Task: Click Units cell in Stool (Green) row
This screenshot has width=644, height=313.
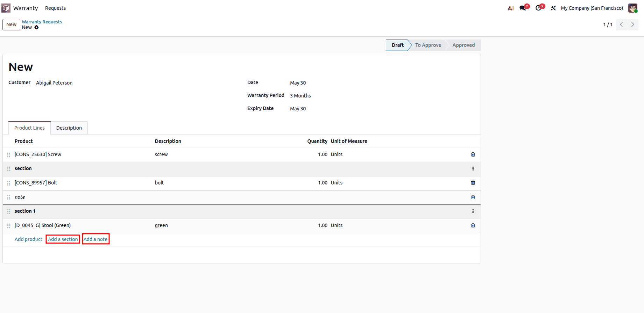Action: pos(337,225)
